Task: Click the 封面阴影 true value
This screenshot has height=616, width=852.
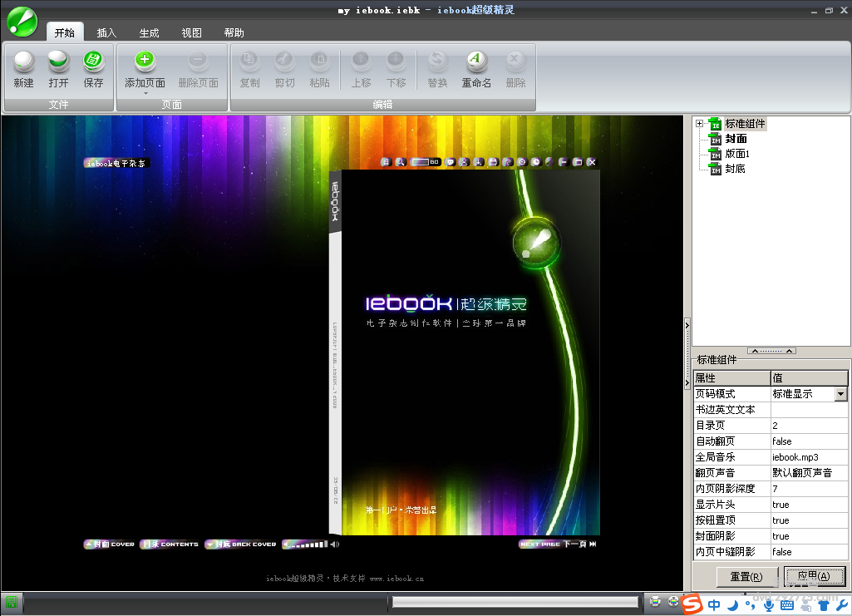Action: (809, 535)
